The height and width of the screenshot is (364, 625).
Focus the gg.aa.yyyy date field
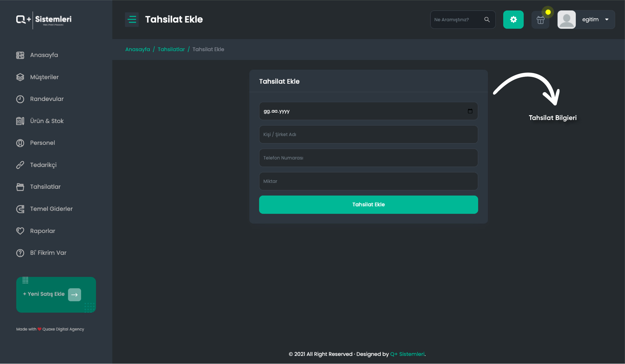(368, 111)
